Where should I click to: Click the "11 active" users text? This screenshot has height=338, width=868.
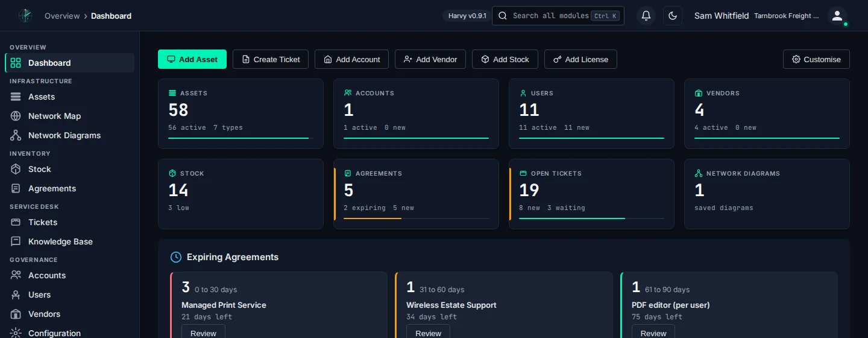[538, 127]
